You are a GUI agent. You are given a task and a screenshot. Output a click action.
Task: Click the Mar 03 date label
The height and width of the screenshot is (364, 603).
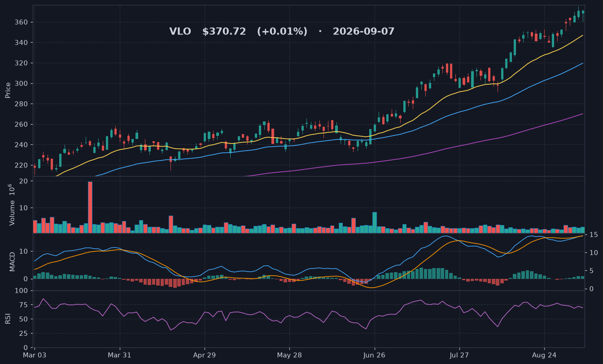pyautogui.click(x=35, y=355)
